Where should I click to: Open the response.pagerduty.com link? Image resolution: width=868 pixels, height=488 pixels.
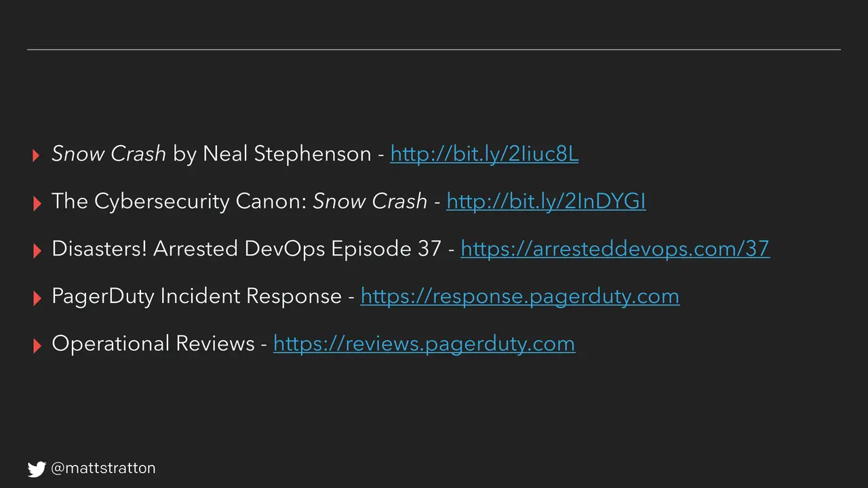coord(519,296)
